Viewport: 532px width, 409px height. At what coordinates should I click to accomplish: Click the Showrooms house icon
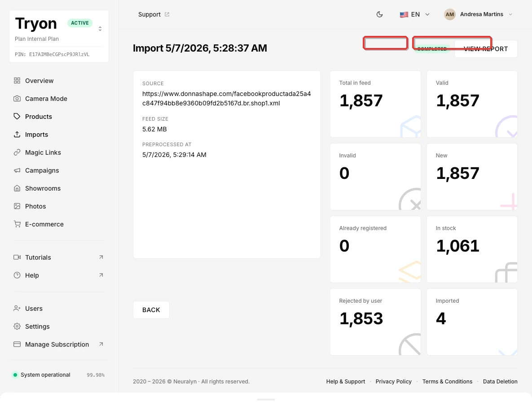17,188
